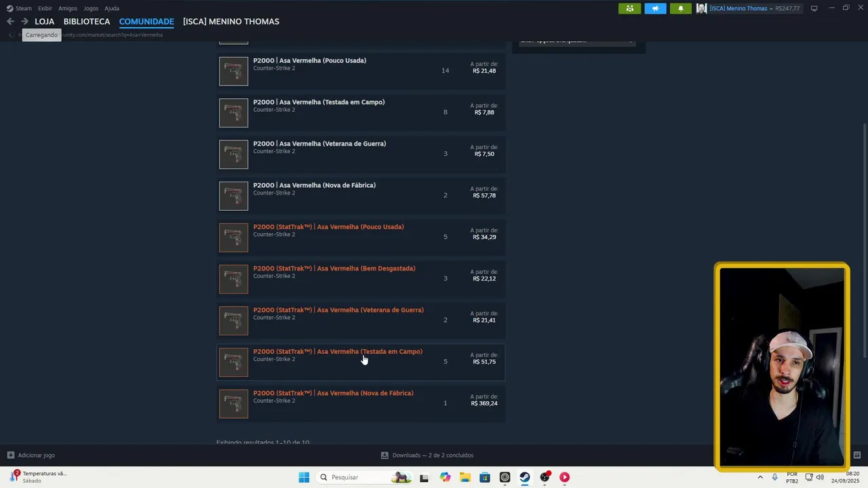Click the Windows search box Pesquisar
Screen dimensions: 868x488
363,477
